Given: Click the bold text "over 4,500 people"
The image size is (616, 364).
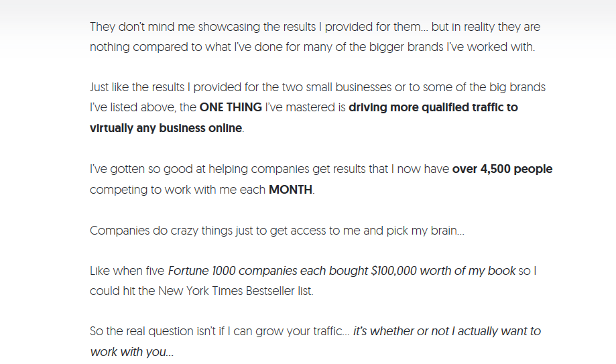Looking at the screenshot, I should click(x=503, y=169).
